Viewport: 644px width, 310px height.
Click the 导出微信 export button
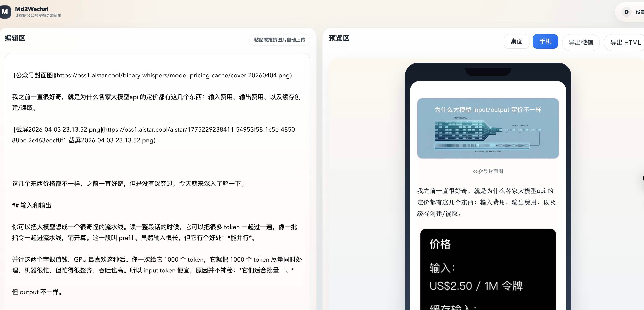[x=581, y=42]
